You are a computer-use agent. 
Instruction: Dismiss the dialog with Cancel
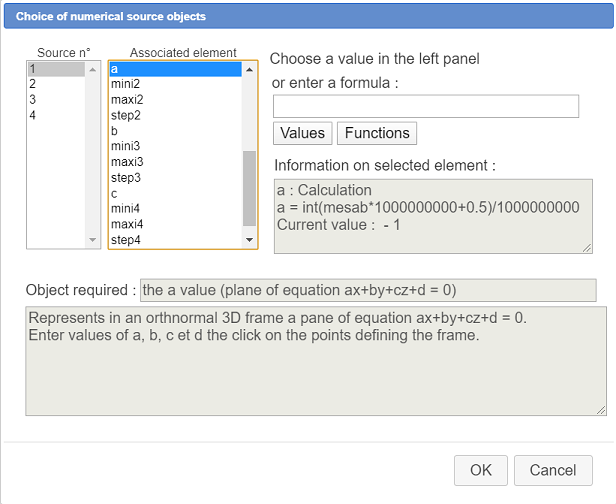click(x=553, y=470)
